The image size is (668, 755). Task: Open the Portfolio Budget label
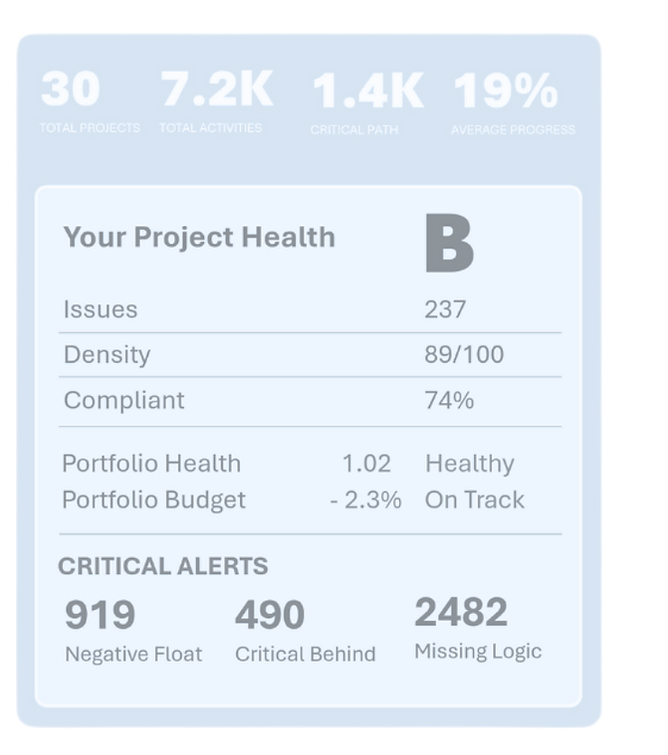click(154, 499)
